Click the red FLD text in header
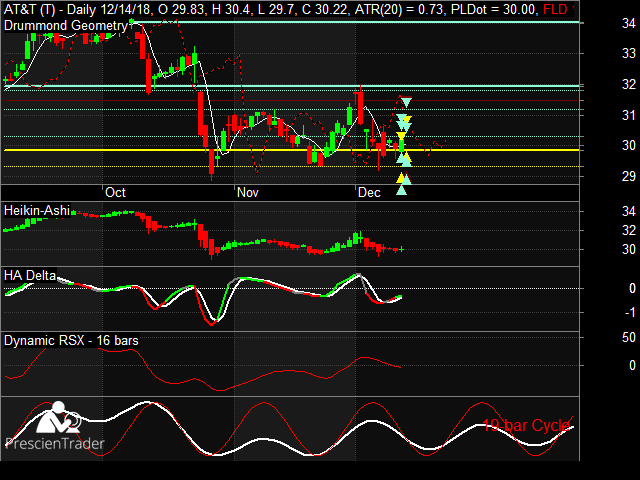The width and height of the screenshot is (640, 480). [555, 9]
